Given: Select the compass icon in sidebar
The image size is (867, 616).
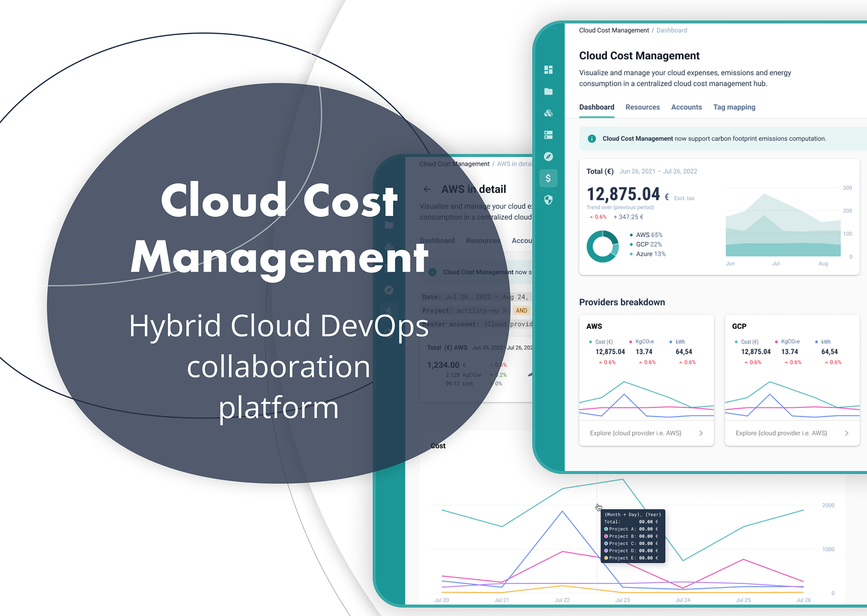Looking at the screenshot, I should click(x=548, y=157).
